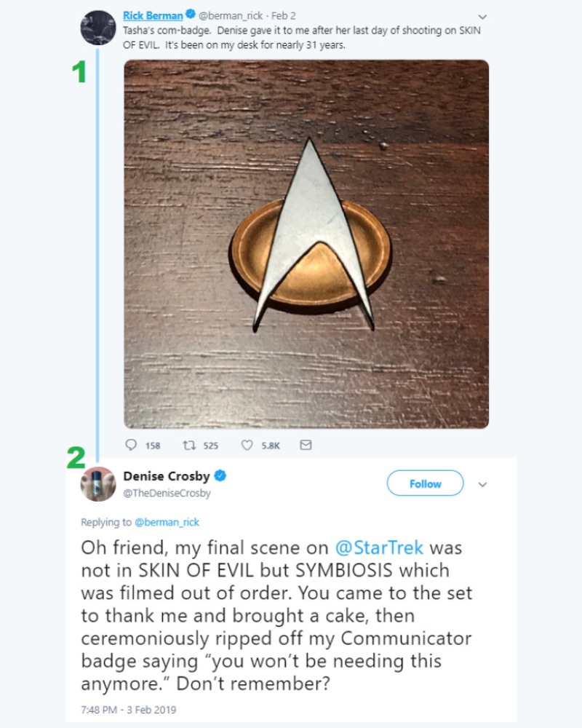Open Rick Berman's name link

pos(153,15)
